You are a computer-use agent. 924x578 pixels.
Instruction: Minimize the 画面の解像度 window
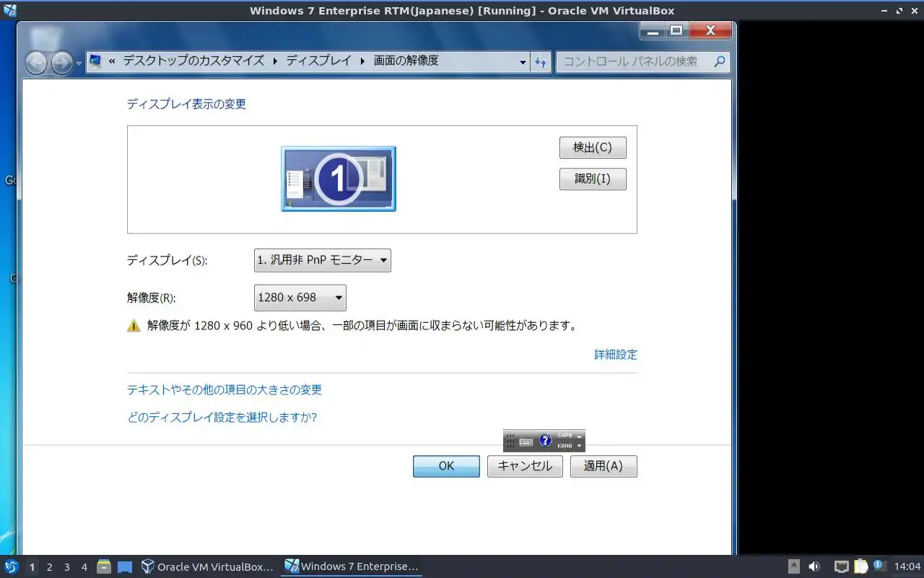click(x=653, y=30)
